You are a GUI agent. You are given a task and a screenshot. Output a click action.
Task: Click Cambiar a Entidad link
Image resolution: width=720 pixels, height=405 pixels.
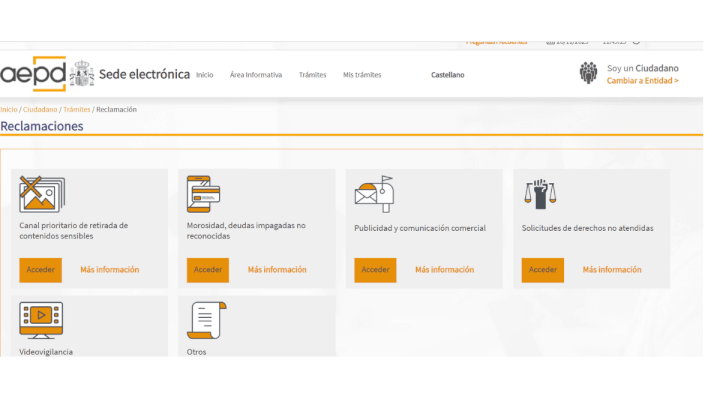pos(642,81)
